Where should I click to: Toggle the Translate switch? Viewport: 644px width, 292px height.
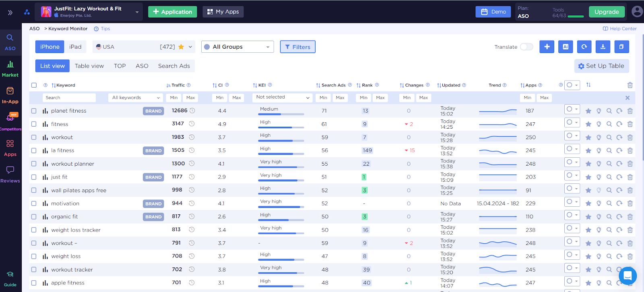[526, 47]
